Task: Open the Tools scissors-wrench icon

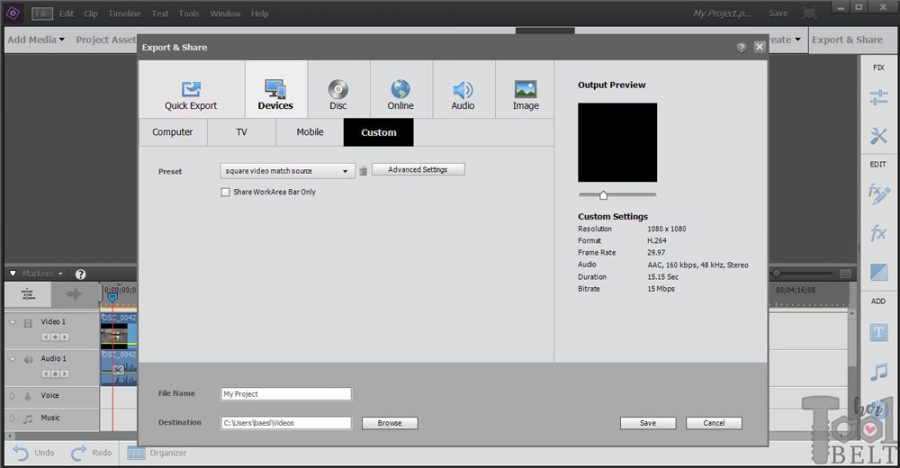Action: pyautogui.click(x=879, y=136)
